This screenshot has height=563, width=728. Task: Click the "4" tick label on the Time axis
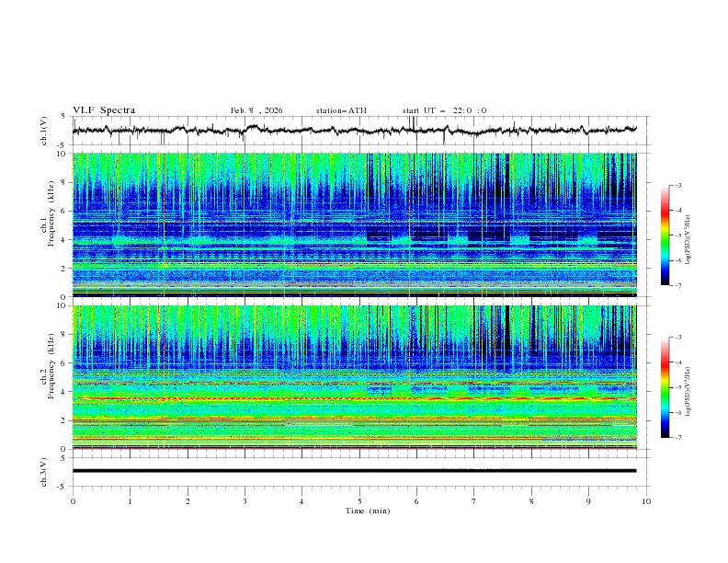pyautogui.click(x=301, y=501)
